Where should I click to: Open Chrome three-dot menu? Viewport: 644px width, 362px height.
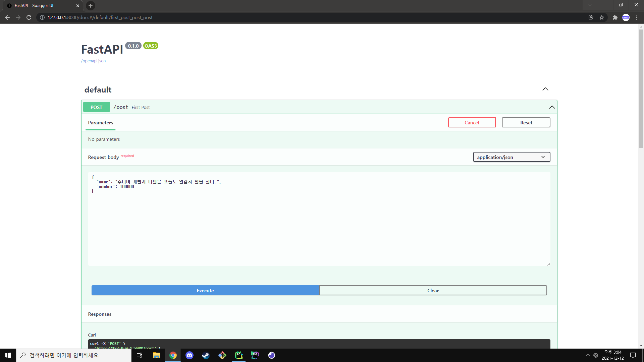(637, 17)
